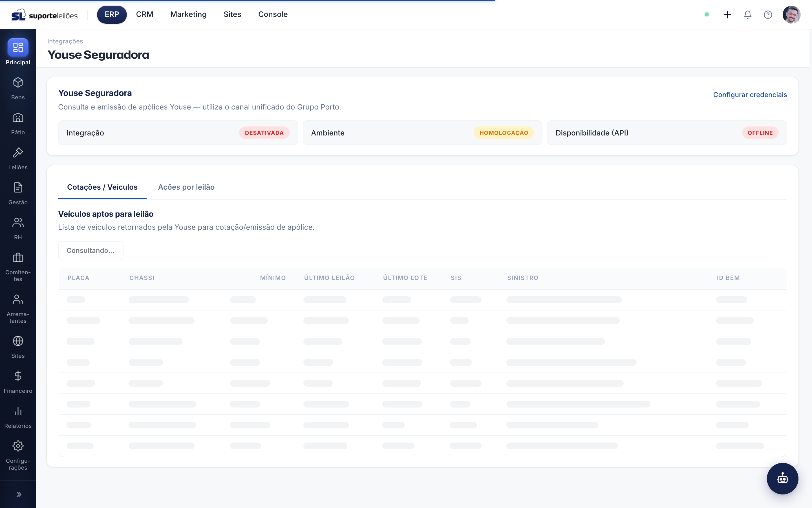
Task: Open notifications bell
Action: tap(748, 14)
